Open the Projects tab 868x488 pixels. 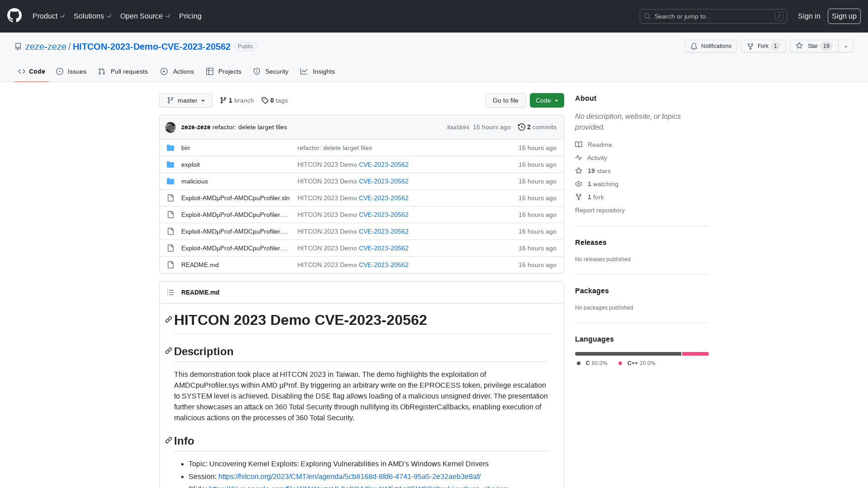click(x=224, y=71)
